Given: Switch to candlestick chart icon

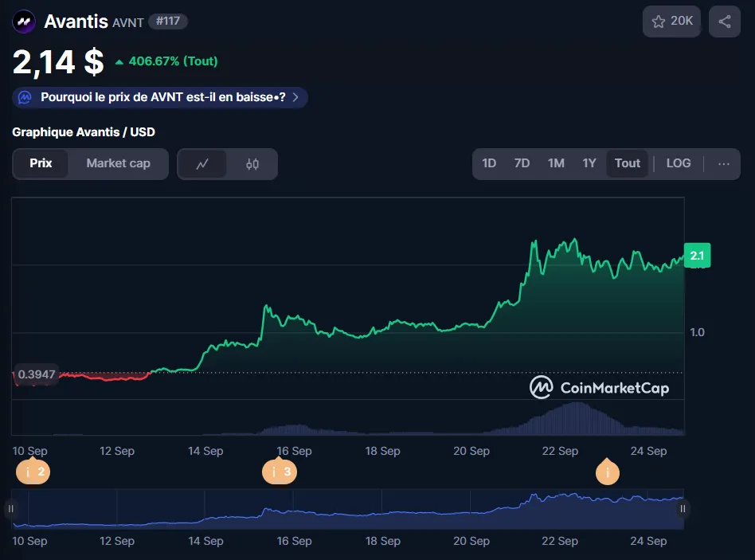Looking at the screenshot, I should click(x=252, y=164).
